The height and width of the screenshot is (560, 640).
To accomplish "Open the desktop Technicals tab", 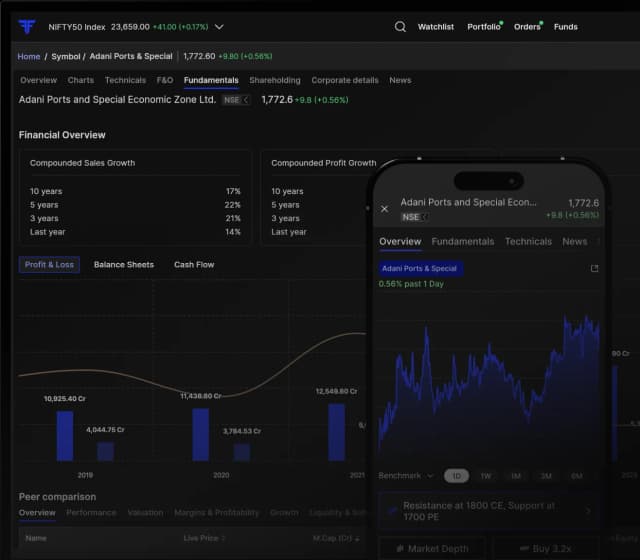I will point(125,80).
